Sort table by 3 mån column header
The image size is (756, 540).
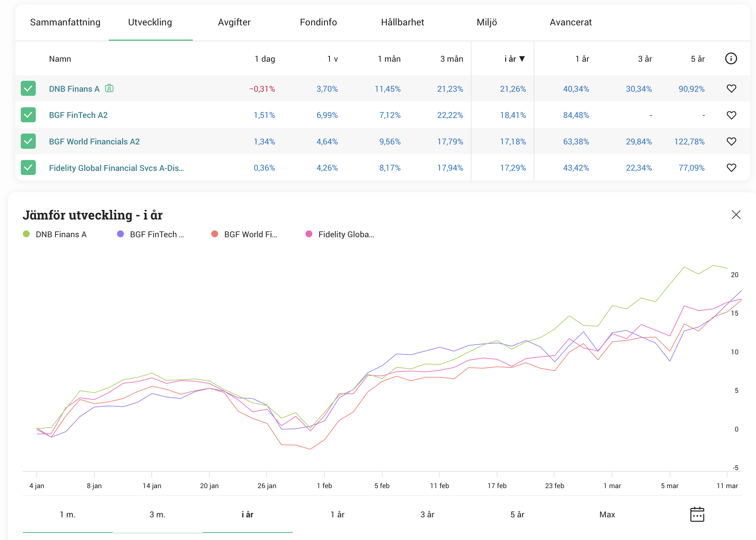coord(452,59)
